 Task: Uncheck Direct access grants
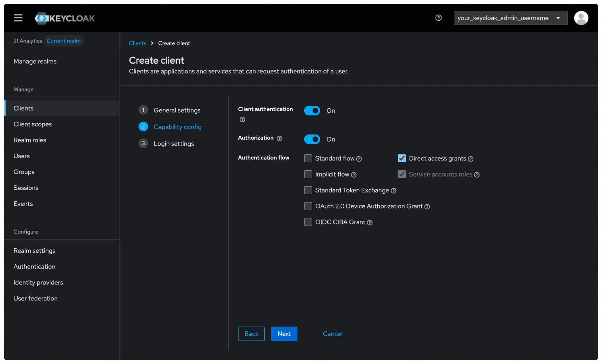[x=402, y=158]
